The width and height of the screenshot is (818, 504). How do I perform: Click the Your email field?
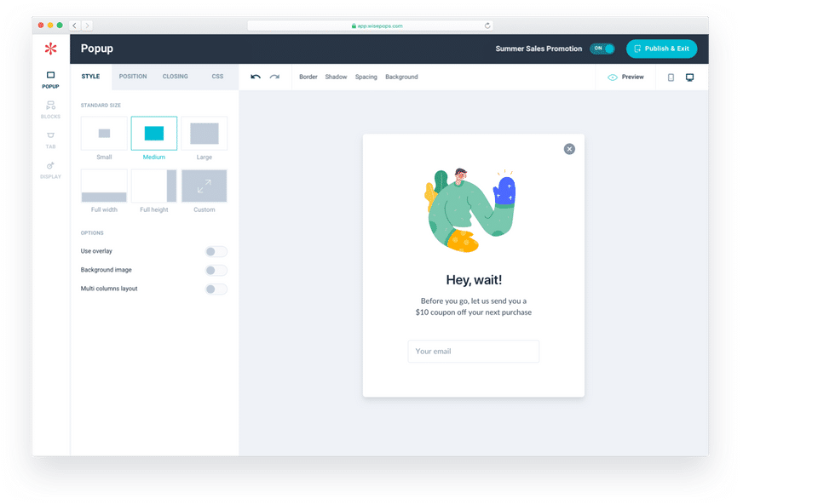click(x=473, y=352)
